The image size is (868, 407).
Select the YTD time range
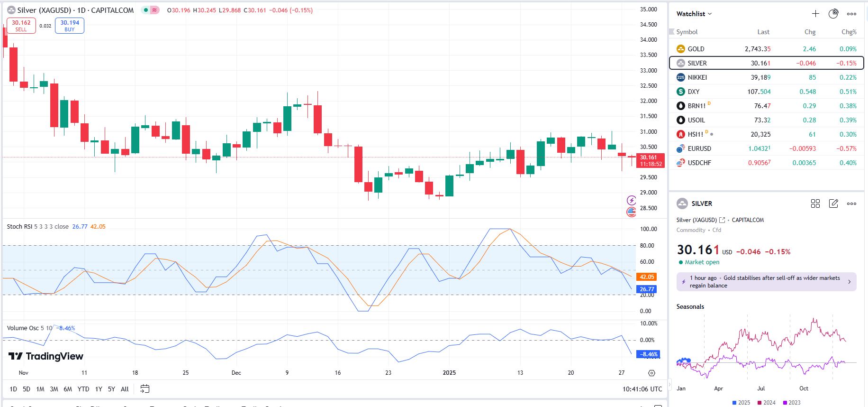pyautogui.click(x=83, y=389)
